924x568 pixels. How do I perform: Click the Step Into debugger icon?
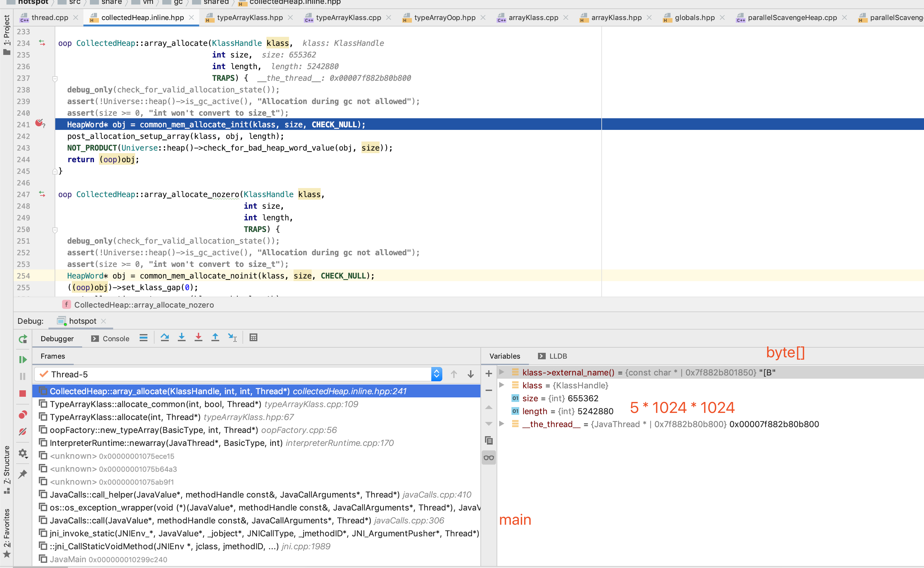[182, 338]
